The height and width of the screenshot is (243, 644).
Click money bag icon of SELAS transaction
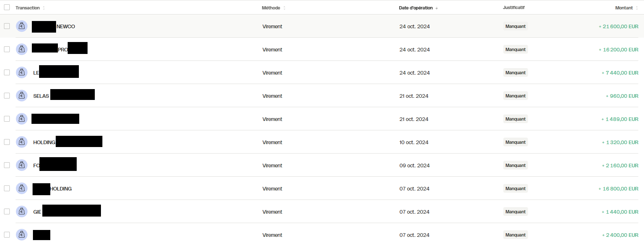(x=22, y=96)
